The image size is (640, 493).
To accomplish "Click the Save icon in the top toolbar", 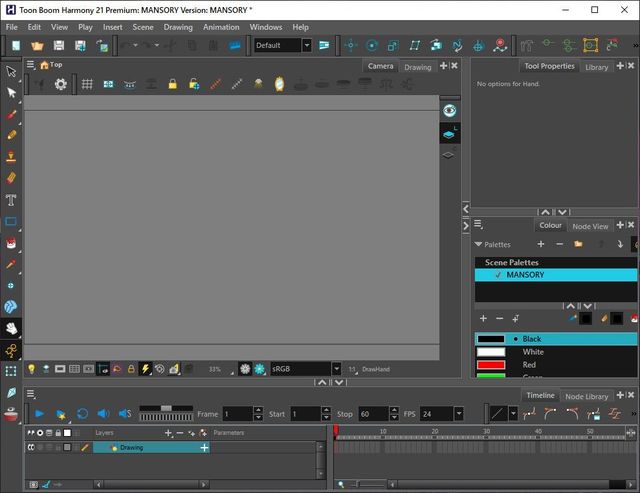I will click(58, 46).
